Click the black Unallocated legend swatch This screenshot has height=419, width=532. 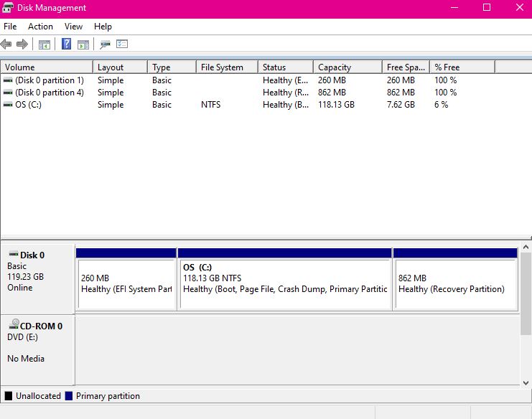point(9,396)
